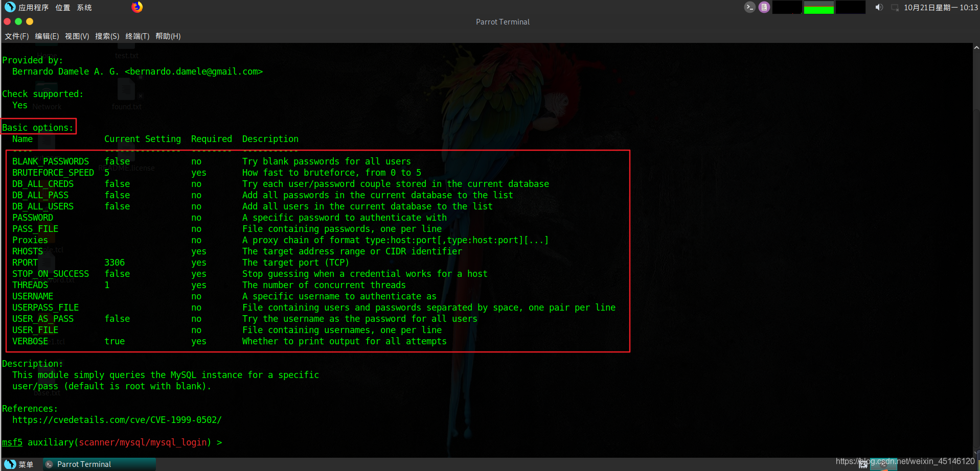Click the volume speaker icon

click(x=879, y=7)
